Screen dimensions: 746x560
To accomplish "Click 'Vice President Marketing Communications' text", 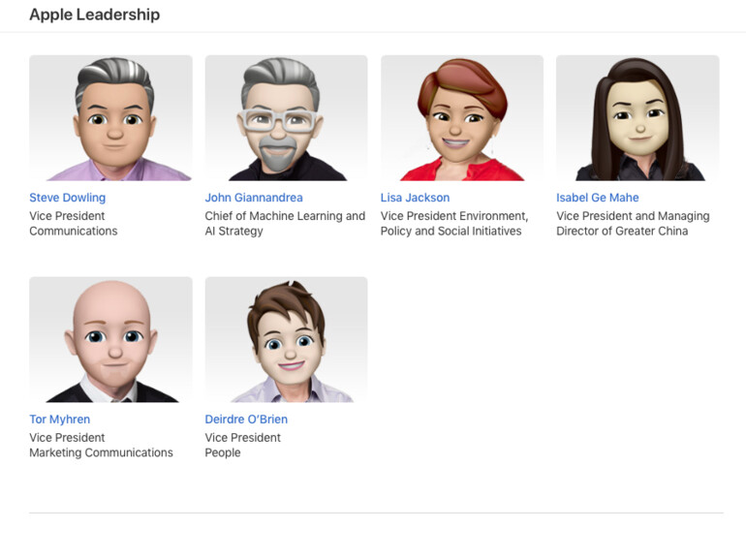I will (x=102, y=445).
